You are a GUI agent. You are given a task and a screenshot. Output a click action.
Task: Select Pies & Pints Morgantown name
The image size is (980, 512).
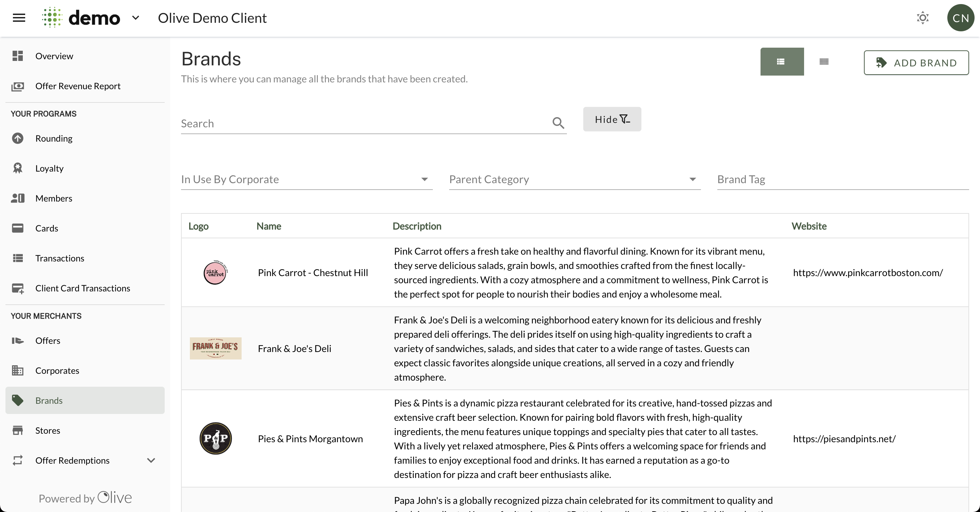pyautogui.click(x=310, y=439)
